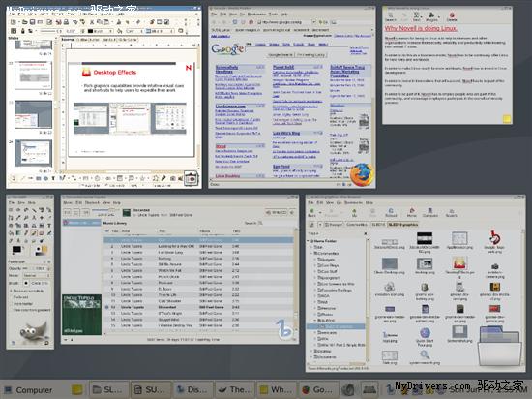Open the Planet SuSE heading link in Google page

pos(283,67)
